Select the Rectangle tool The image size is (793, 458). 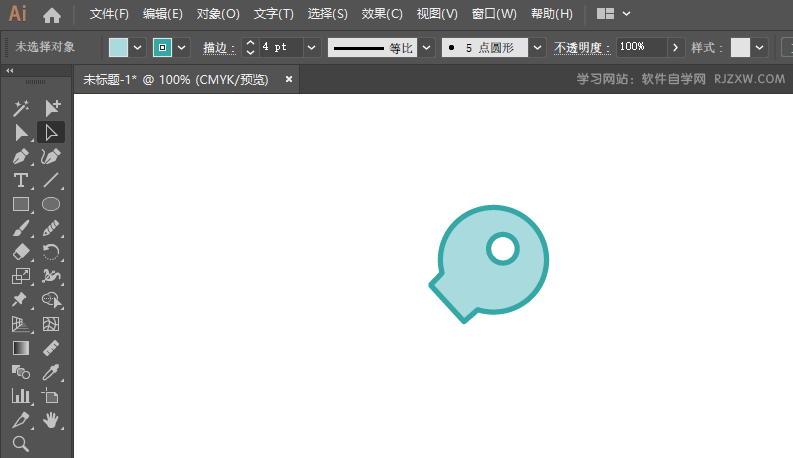pyautogui.click(x=21, y=204)
